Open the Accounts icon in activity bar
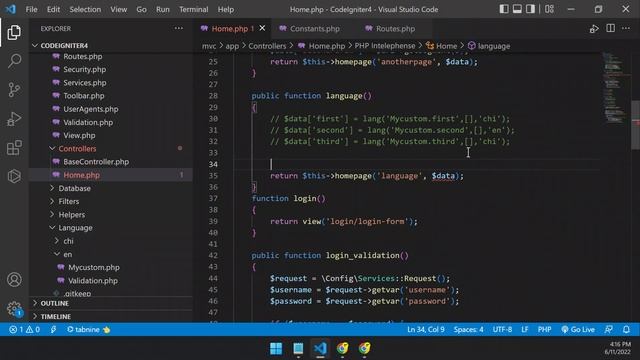Viewport: 640px width, 360px height. 14,280
